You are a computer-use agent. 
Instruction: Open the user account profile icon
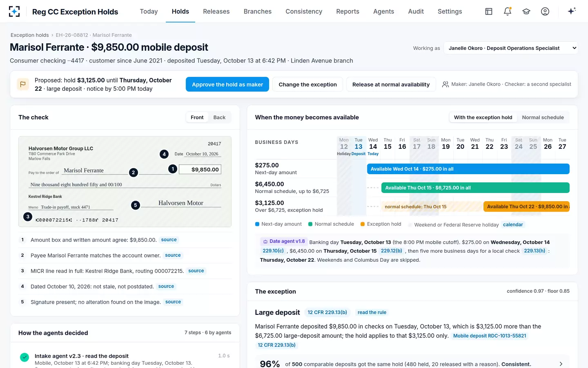click(x=545, y=11)
